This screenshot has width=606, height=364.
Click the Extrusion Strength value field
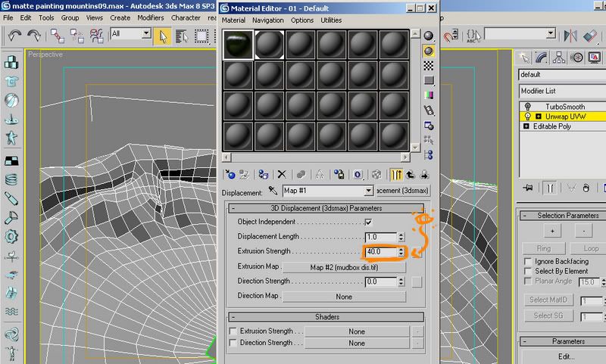(x=381, y=252)
